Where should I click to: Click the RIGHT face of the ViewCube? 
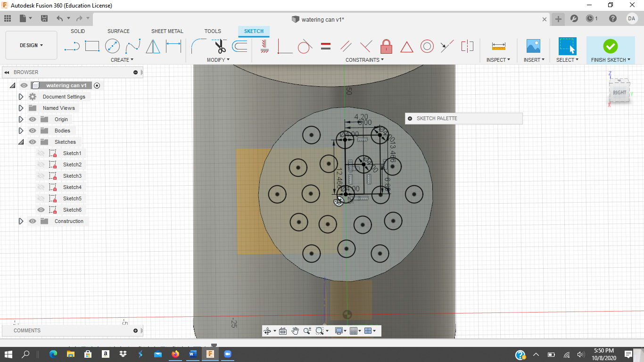(x=619, y=92)
